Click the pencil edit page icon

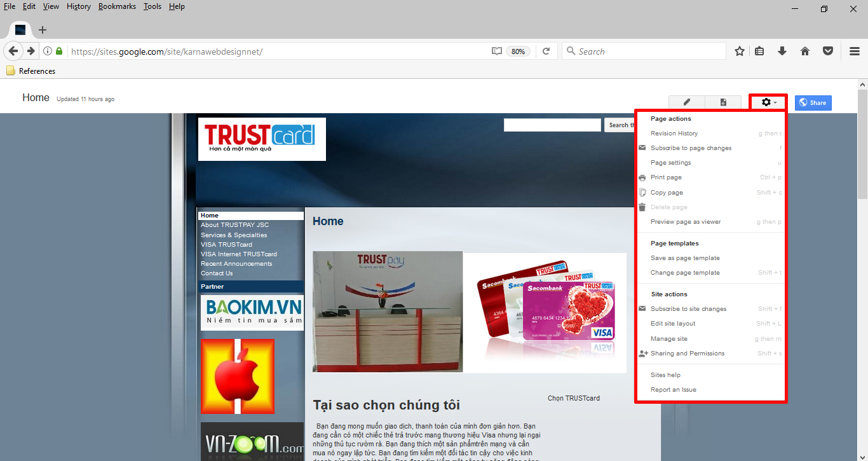pyautogui.click(x=687, y=102)
